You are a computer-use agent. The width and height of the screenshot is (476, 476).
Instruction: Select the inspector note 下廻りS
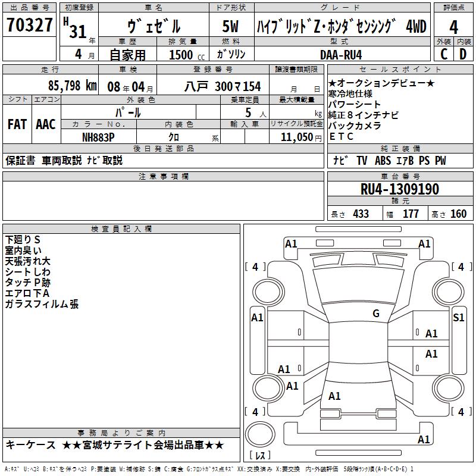23,240
